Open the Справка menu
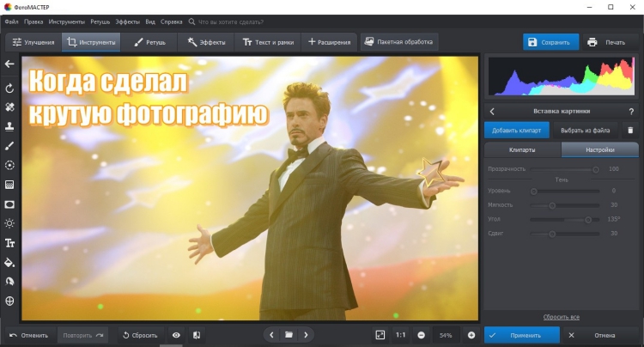644x347 pixels. pyautogui.click(x=171, y=21)
